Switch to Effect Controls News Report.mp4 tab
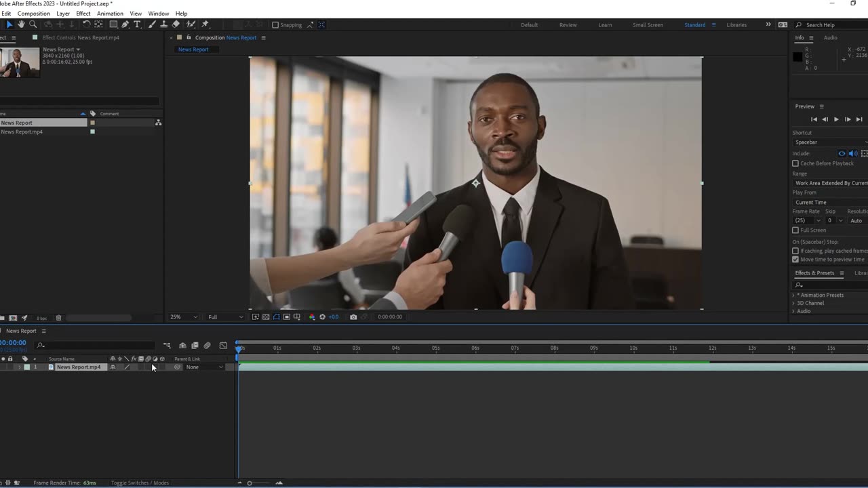Image resolution: width=868 pixels, height=488 pixels. pyautogui.click(x=81, y=37)
